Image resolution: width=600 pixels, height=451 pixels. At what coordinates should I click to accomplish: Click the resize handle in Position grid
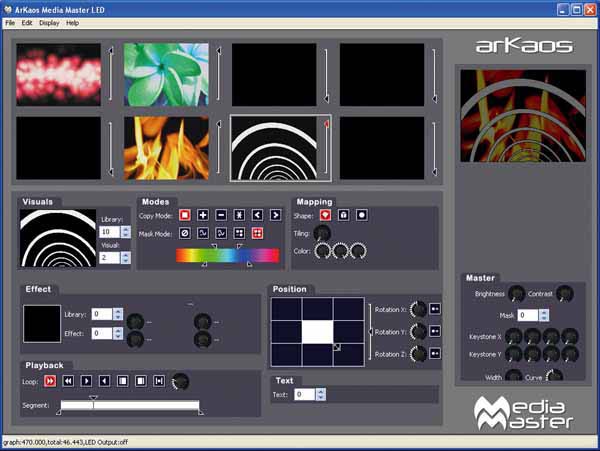click(337, 347)
